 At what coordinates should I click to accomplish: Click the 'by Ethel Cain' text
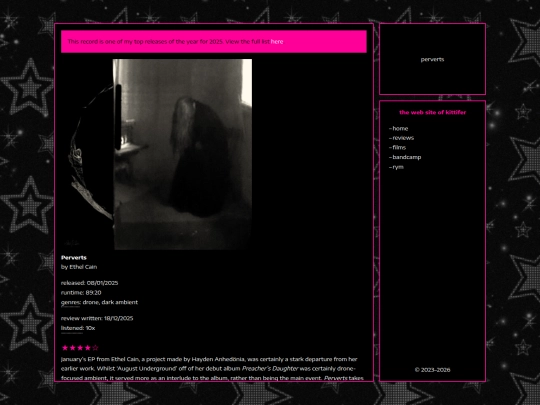point(79,267)
